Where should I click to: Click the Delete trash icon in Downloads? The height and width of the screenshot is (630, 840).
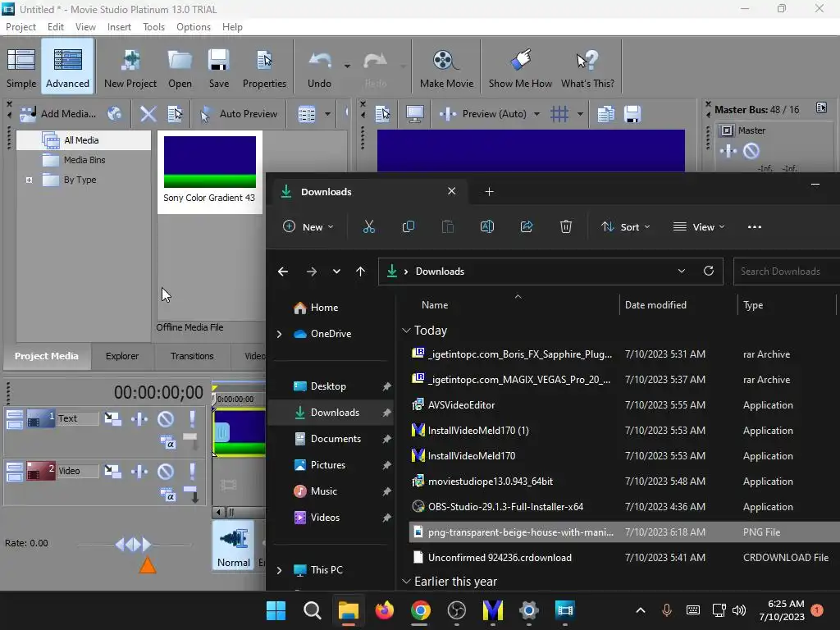click(x=566, y=226)
